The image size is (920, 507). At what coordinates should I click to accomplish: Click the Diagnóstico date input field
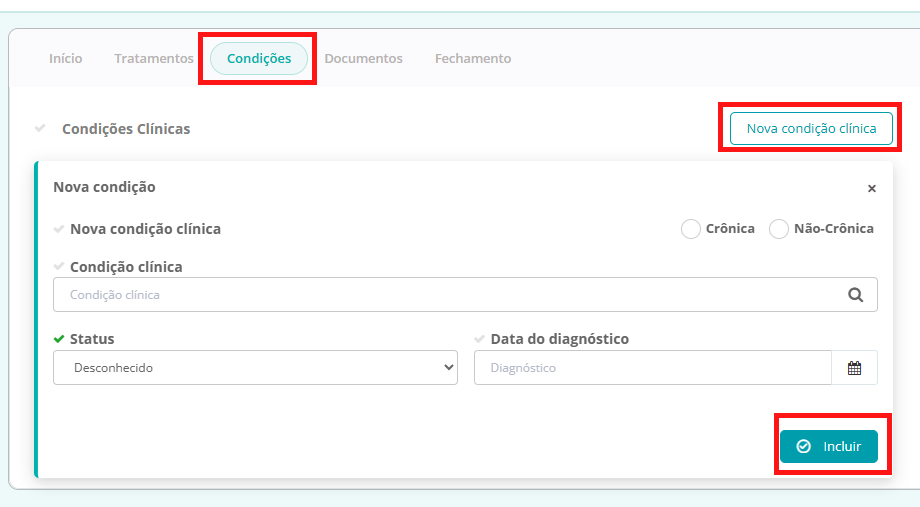tap(650, 368)
